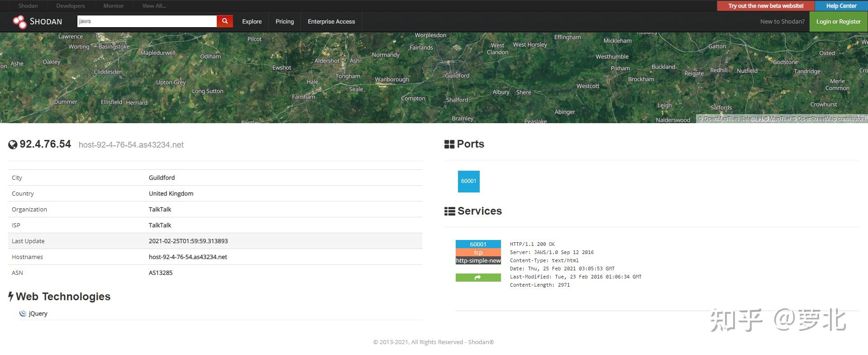Click Guildford on the satellite map
This screenshot has width=868, height=355.
(457, 76)
